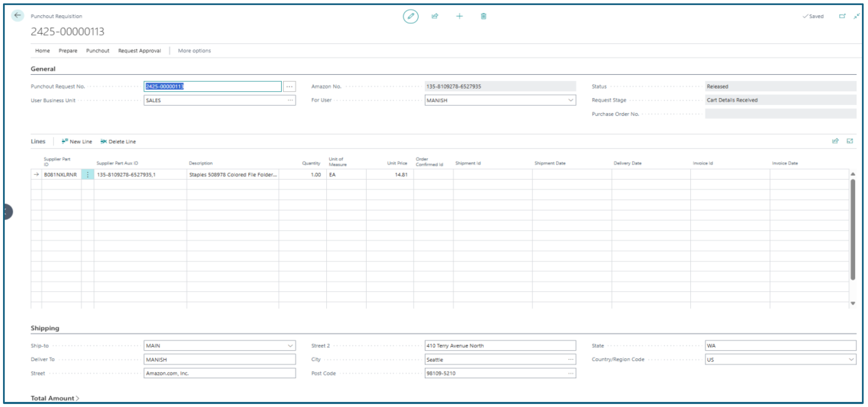Click New Line button

pos(77,142)
